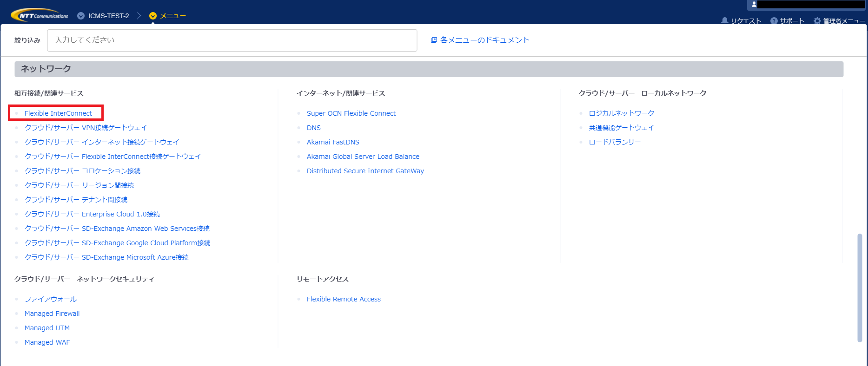The image size is (868, 366).
Task: Open クラウド/サーバー Flexible InterConnect接続ゲートウェイ
Action: click(x=113, y=157)
